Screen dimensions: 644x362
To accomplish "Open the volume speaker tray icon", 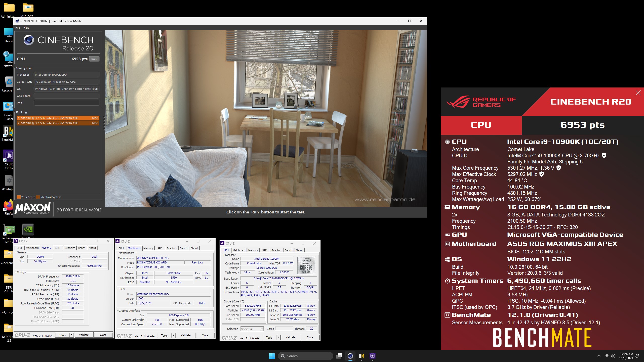I will (613, 356).
